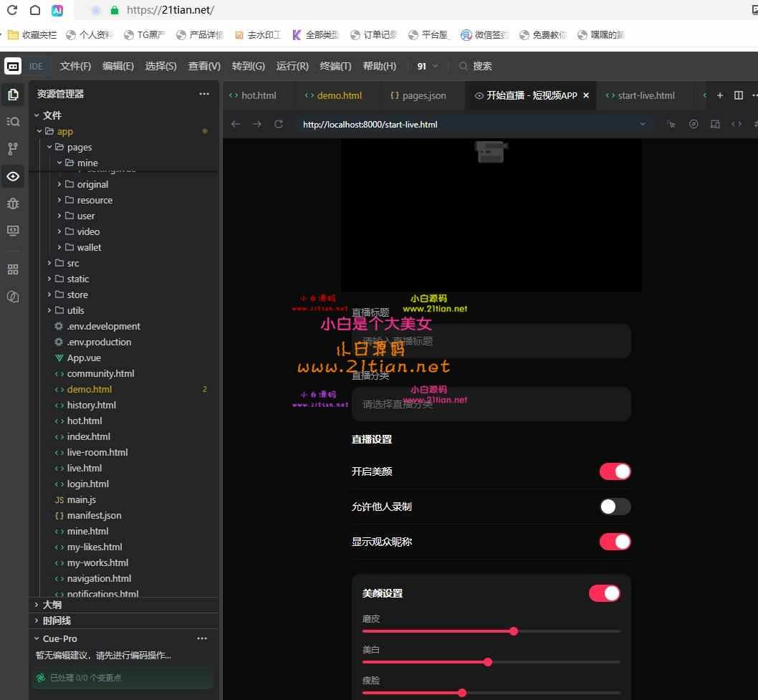Image resolution: width=758 pixels, height=700 pixels.
Task: Open the preview URL history dropdown arrow
Action: point(643,124)
